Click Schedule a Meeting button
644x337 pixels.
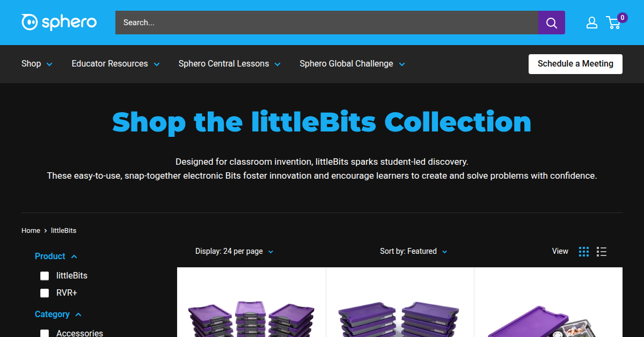pos(575,64)
